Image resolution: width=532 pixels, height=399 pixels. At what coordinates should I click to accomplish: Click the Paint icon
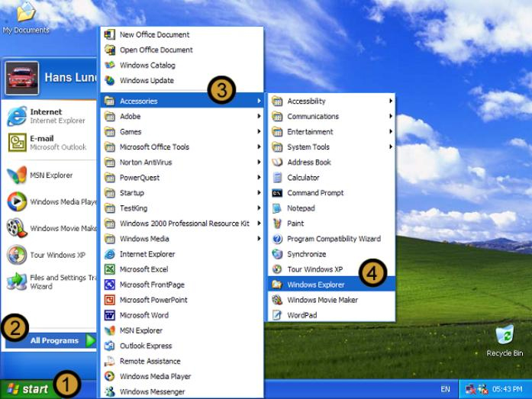click(x=277, y=224)
